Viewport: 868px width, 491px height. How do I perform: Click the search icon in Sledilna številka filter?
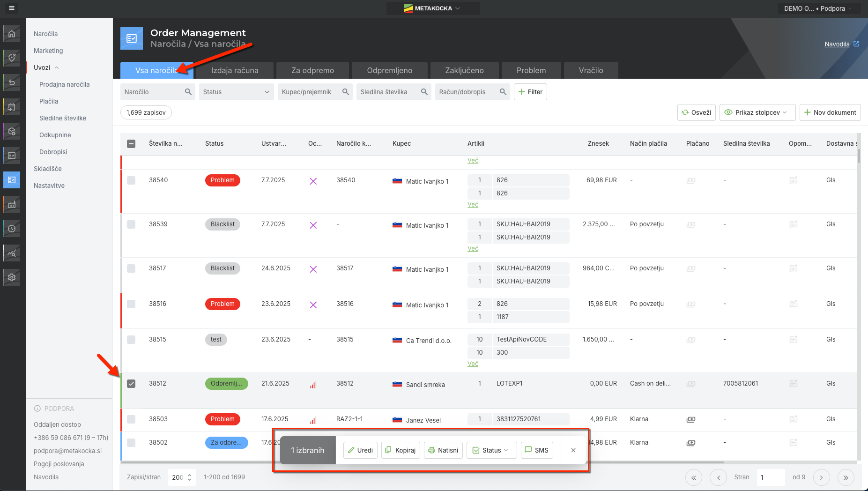pyautogui.click(x=424, y=92)
